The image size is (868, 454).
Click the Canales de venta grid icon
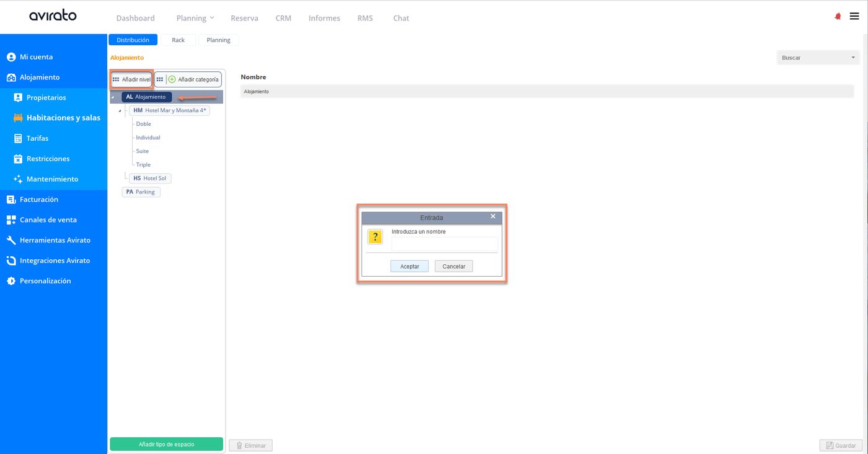click(x=11, y=220)
